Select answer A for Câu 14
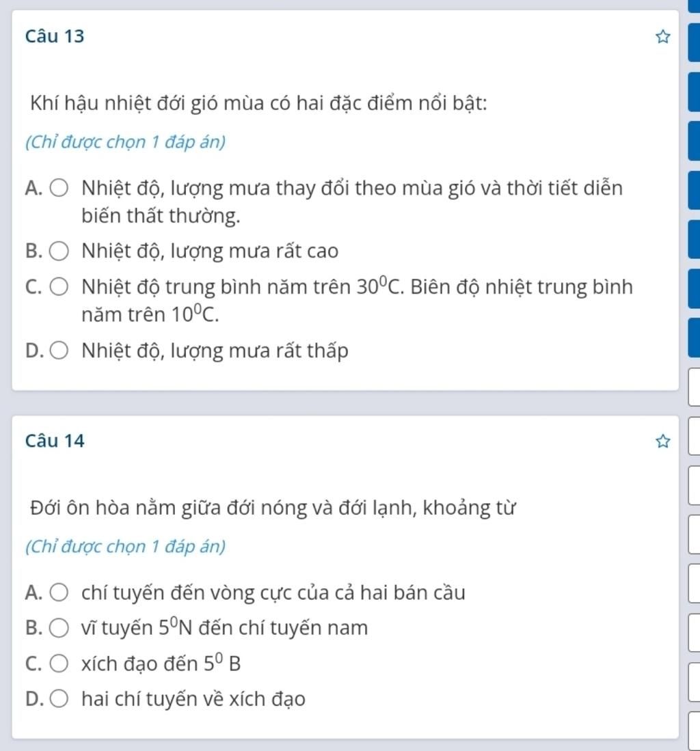Screen dimensions: 700x751 [x=59, y=592]
